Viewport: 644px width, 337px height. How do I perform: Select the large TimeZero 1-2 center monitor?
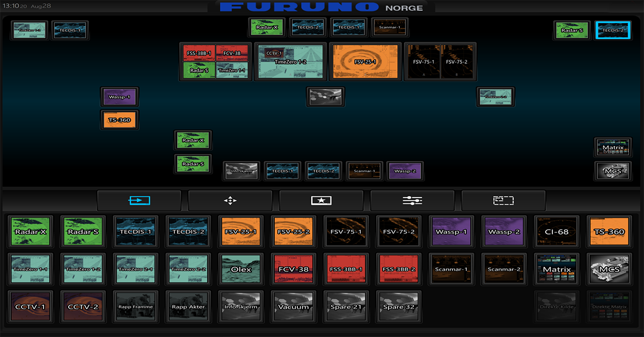tap(290, 62)
